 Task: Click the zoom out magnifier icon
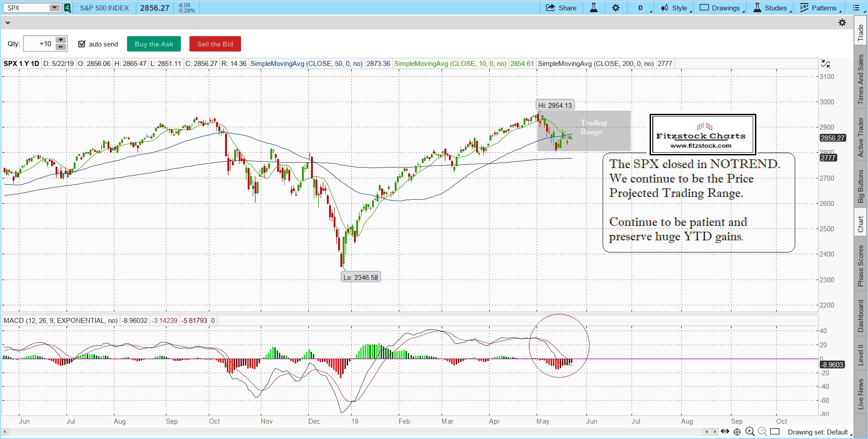point(762,432)
